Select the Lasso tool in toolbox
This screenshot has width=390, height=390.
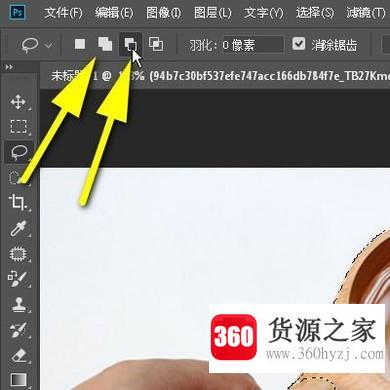pos(19,152)
